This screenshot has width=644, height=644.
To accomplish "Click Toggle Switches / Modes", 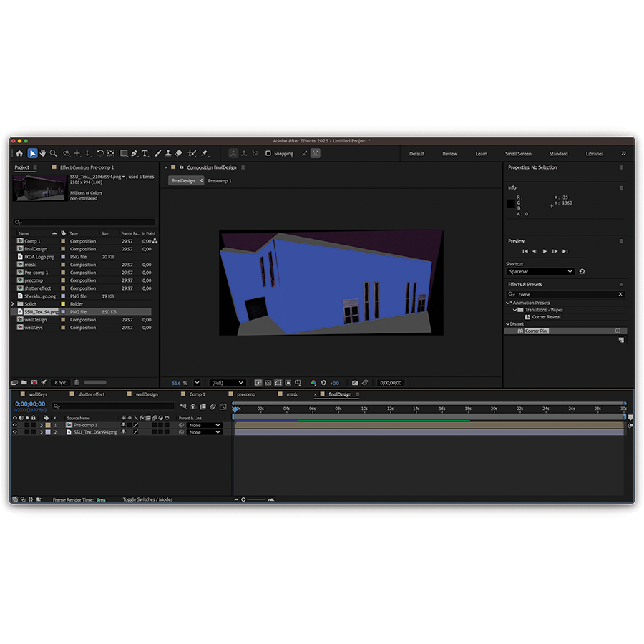I will click(147, 499).
